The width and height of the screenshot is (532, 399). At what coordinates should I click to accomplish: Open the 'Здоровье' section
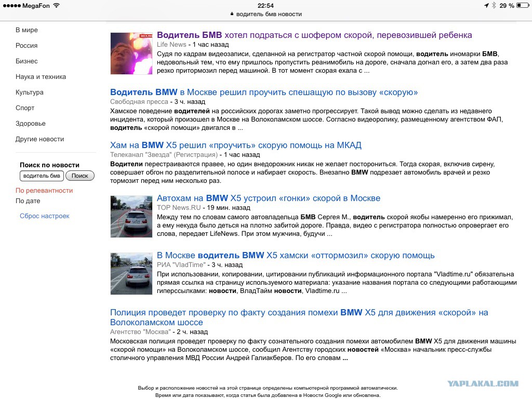pos(31,124)
